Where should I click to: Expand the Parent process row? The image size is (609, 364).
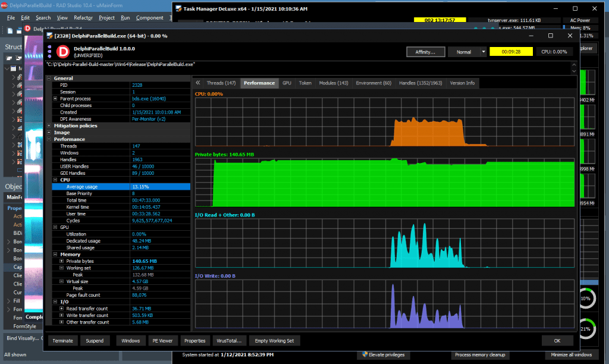pos(55,99)
